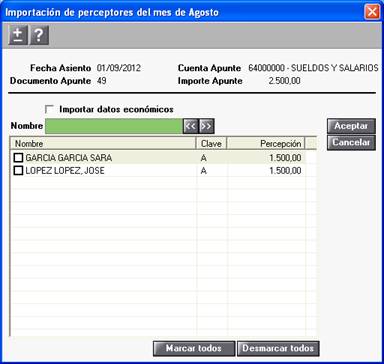This screenshot has height=364, width=384.
Task: Click the Importe Apunte value 2.500,00
Action: coord(284,81)
